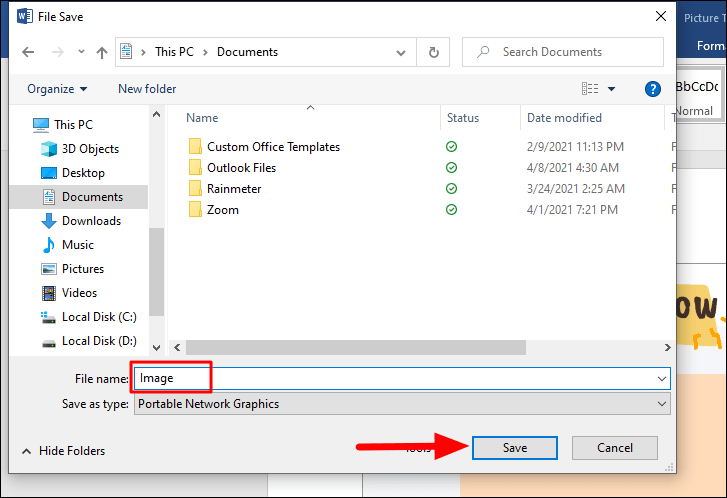Open the Help question mark icon
The width and height of the screenshot is (727, 498).
653,89
